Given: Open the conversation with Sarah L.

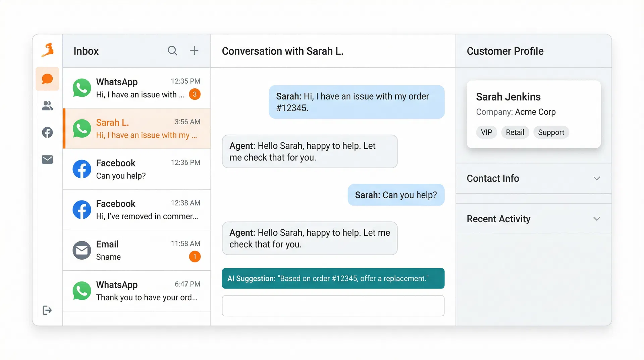Looking at the screenshot, I should point(136,128).
